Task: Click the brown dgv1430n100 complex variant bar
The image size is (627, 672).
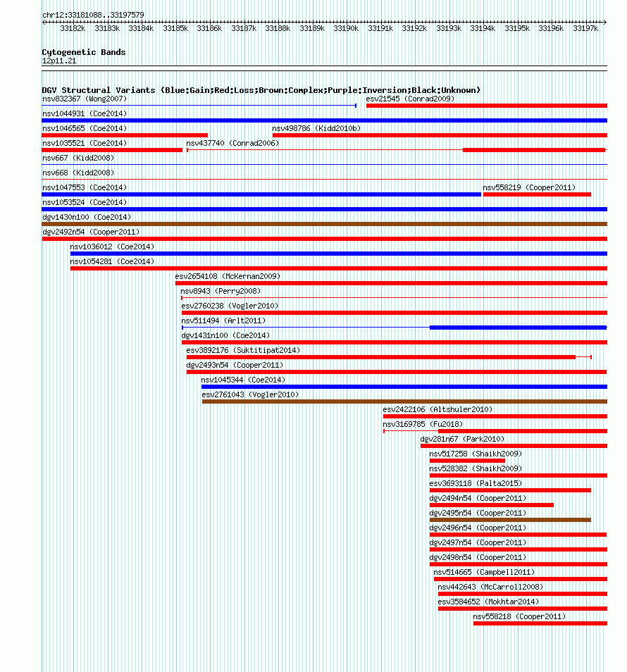Action: (325, 224)
